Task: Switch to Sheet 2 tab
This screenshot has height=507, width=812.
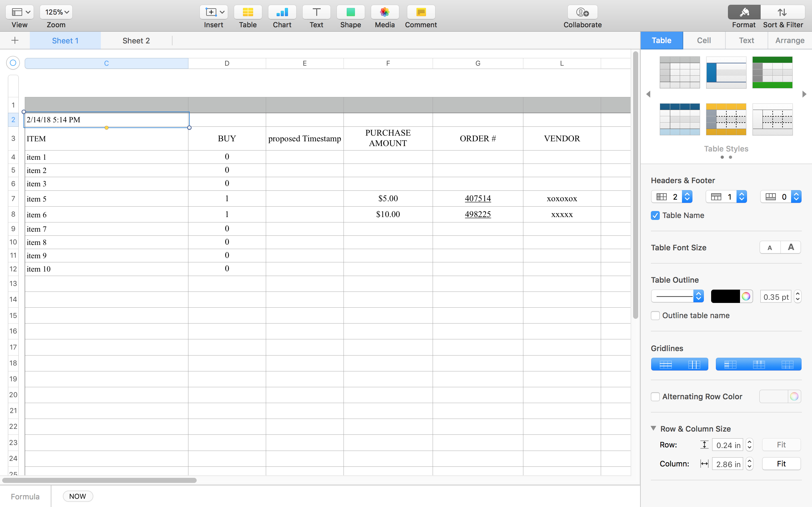Action: [136, 41]
